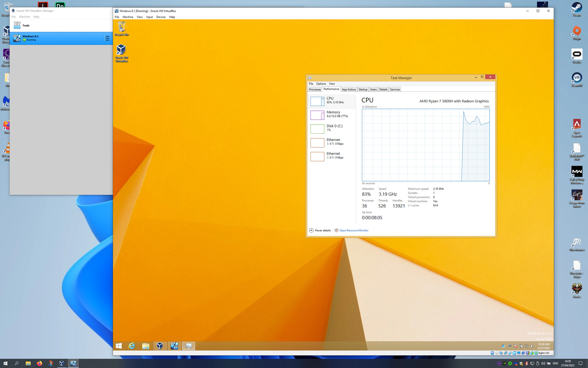Open the Devices menu of VirtualBox VM window

pyautogui.click(x=161, y=17)
